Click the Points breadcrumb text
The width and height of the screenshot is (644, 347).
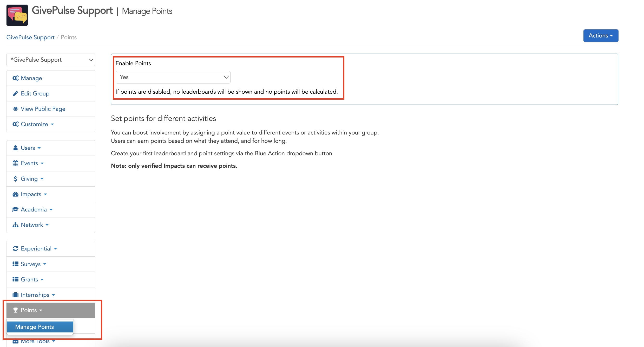pos(69,37)
